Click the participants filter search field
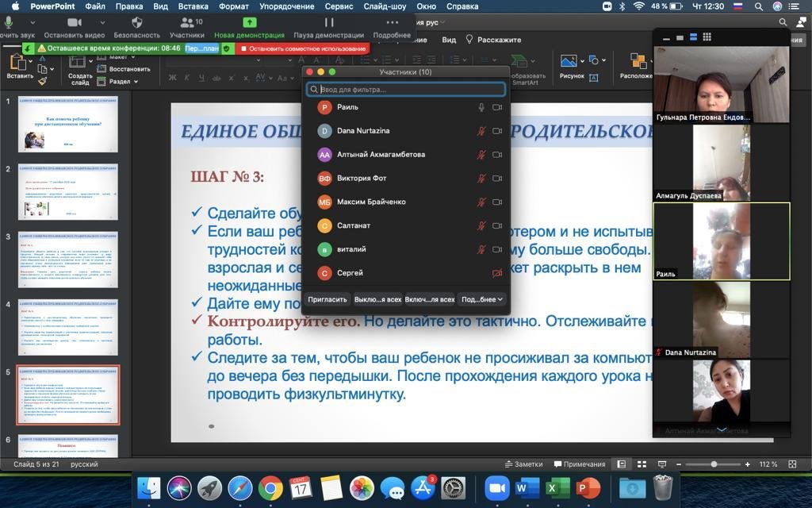This screenshot has height=508, width=812. [406, 90]
